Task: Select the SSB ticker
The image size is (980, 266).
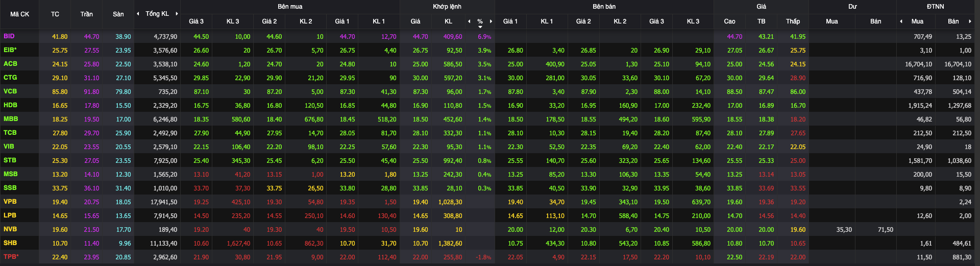Action: [10, 188]
